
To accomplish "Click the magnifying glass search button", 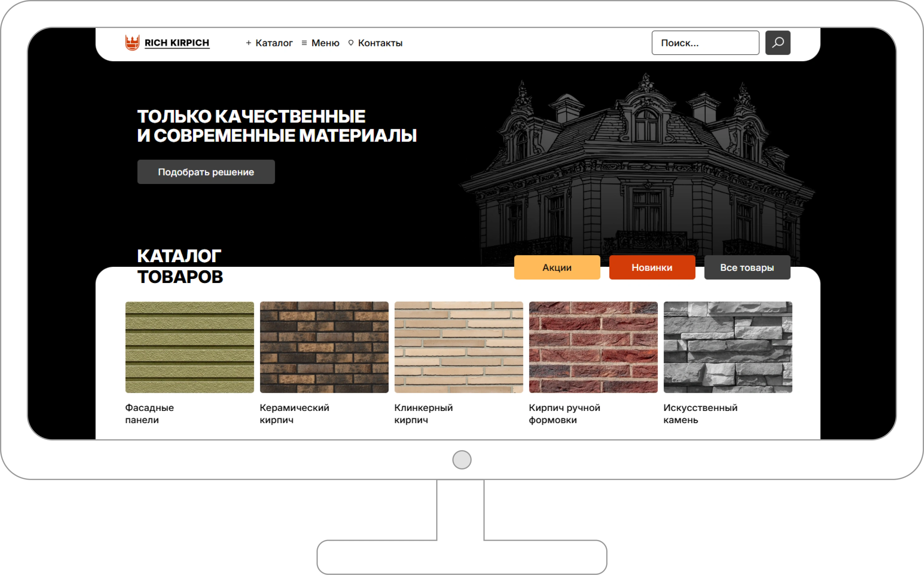I will (778, 43).
